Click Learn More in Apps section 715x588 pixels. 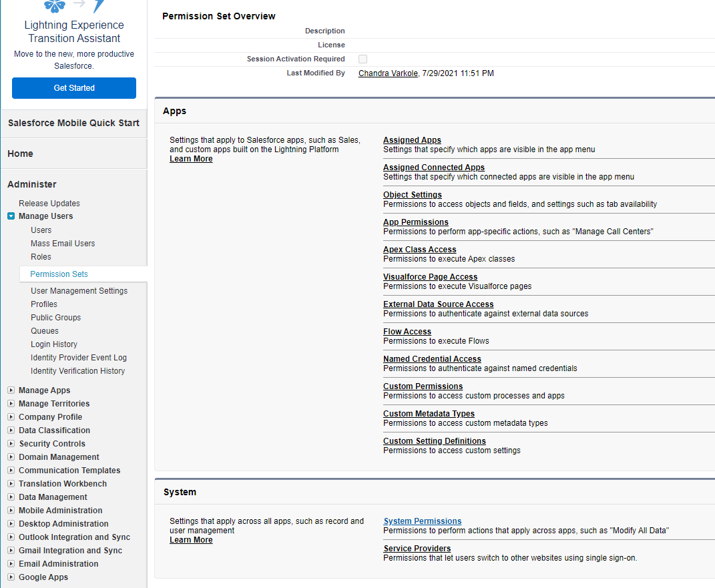point(191,159)
